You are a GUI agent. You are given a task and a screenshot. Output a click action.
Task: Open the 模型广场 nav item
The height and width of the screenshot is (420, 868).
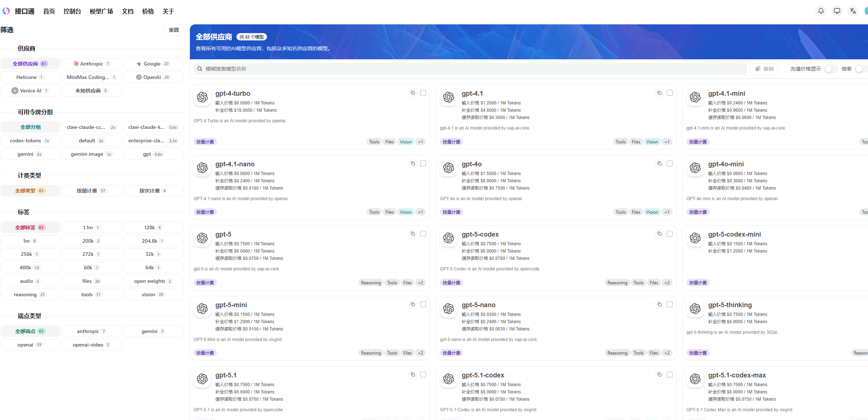(101, 11)
